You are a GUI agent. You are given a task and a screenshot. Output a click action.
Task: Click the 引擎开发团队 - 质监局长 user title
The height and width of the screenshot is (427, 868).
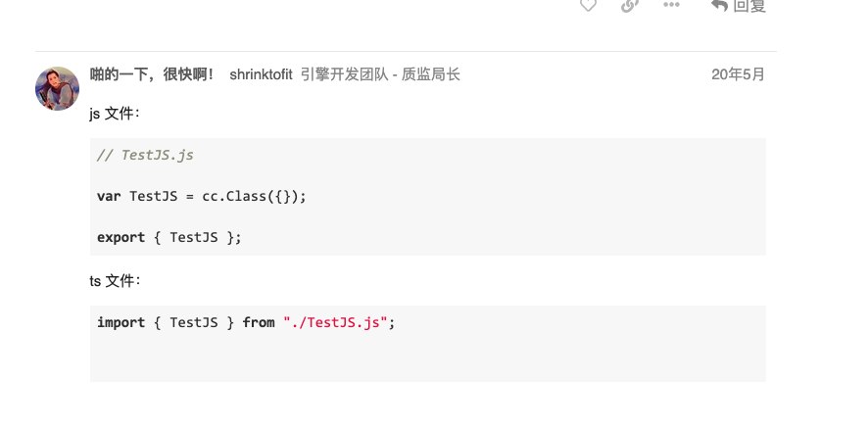[380, 74]
